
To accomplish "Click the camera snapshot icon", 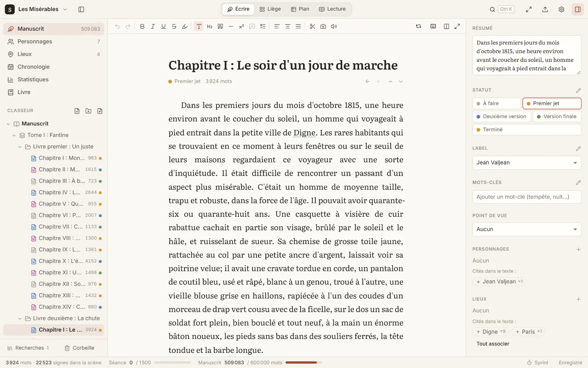I will click(x=323, y=26).
